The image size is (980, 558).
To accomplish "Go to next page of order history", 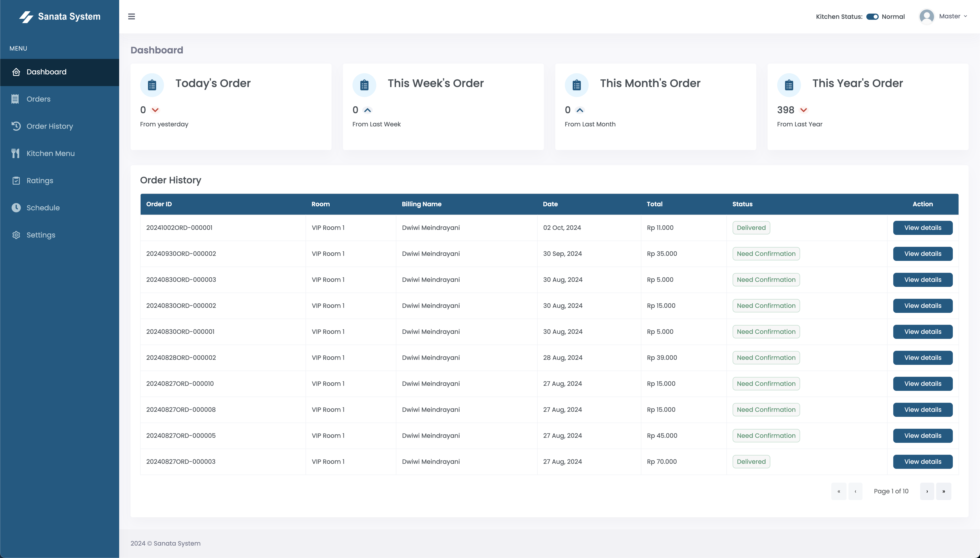I will [x=927, y=491].
